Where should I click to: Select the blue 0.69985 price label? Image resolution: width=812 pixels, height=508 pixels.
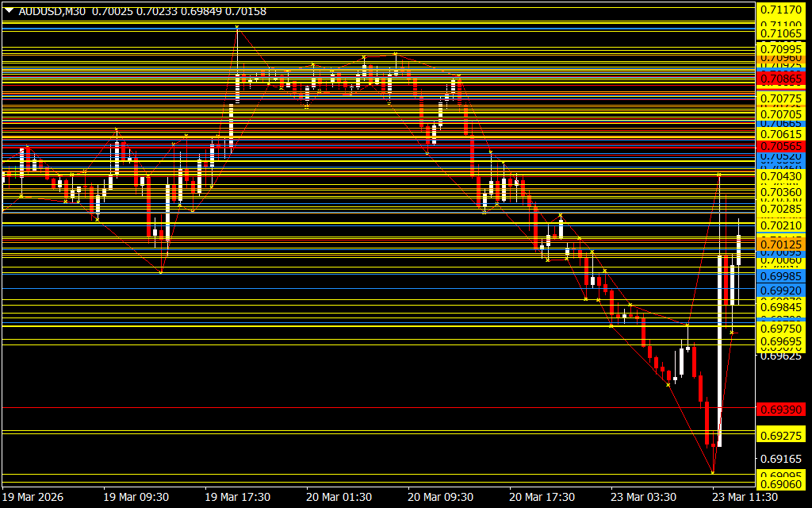[781, 276]
